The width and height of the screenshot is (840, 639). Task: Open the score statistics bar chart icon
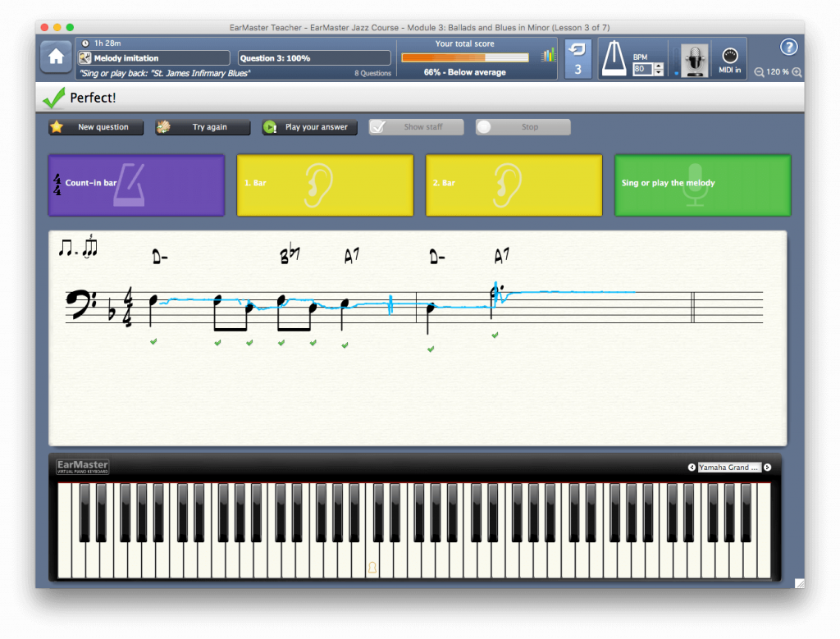547,56
